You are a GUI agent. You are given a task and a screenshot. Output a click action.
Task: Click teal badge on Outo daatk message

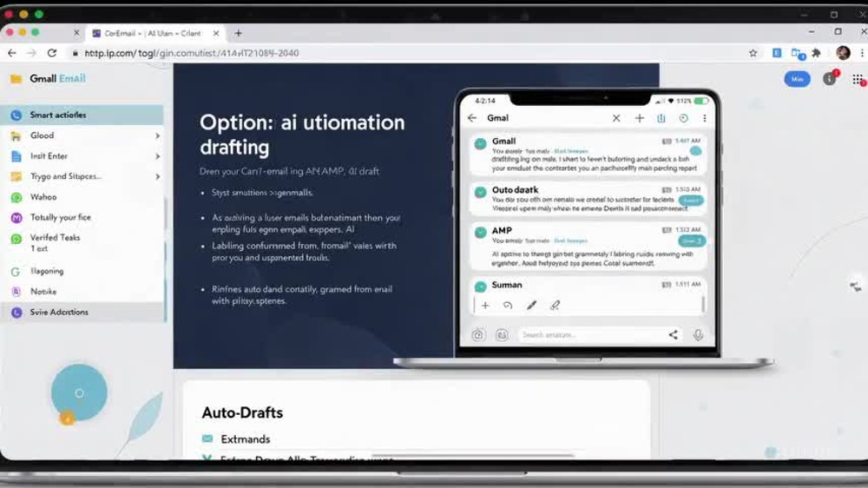coord(690,201)
